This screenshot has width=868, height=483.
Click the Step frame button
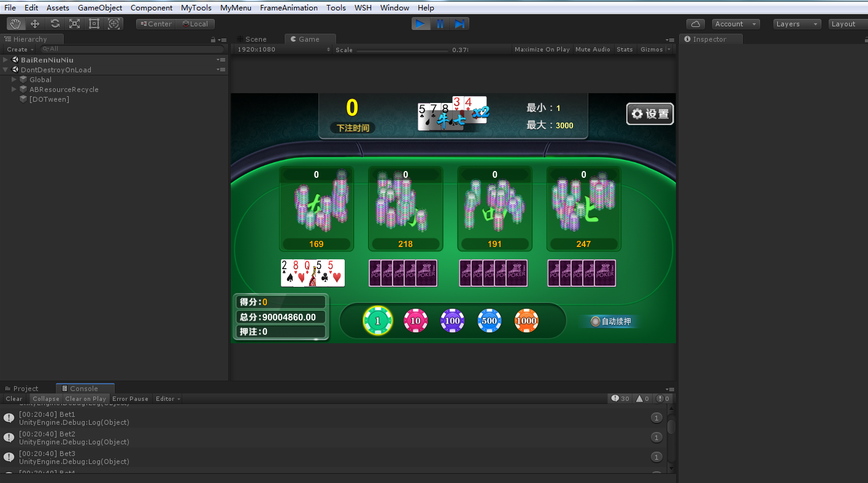[x=459, y=24]
